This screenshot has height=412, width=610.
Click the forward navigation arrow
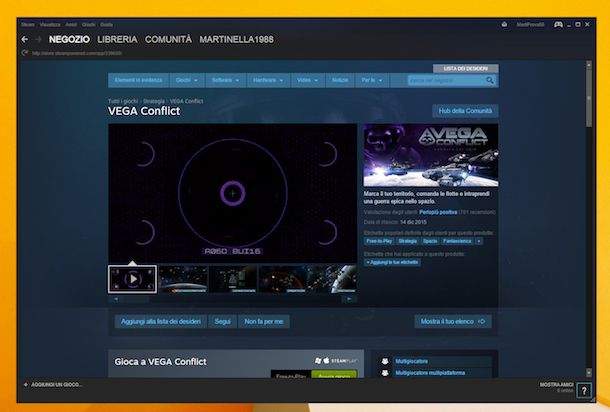point(38,39)
